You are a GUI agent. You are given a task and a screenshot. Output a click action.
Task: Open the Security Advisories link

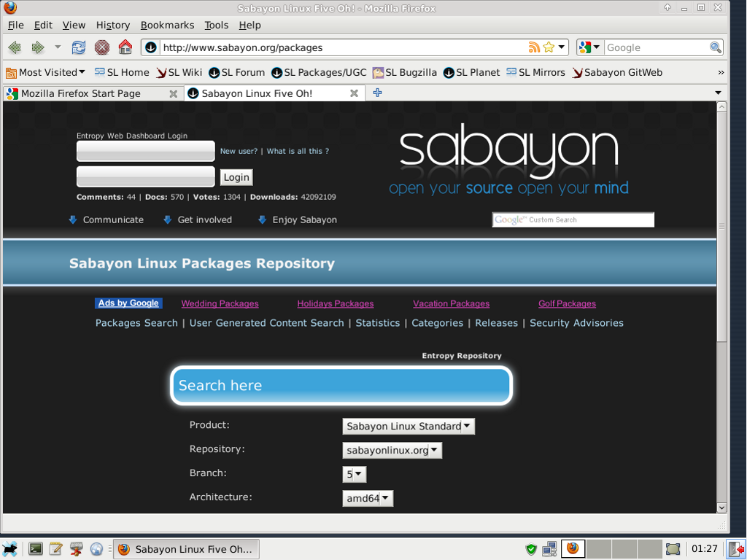[576, 323]
